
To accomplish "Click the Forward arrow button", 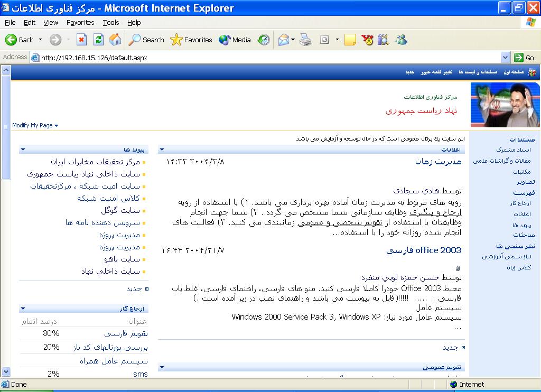I will pyautogui.click(x=55, y=40).
